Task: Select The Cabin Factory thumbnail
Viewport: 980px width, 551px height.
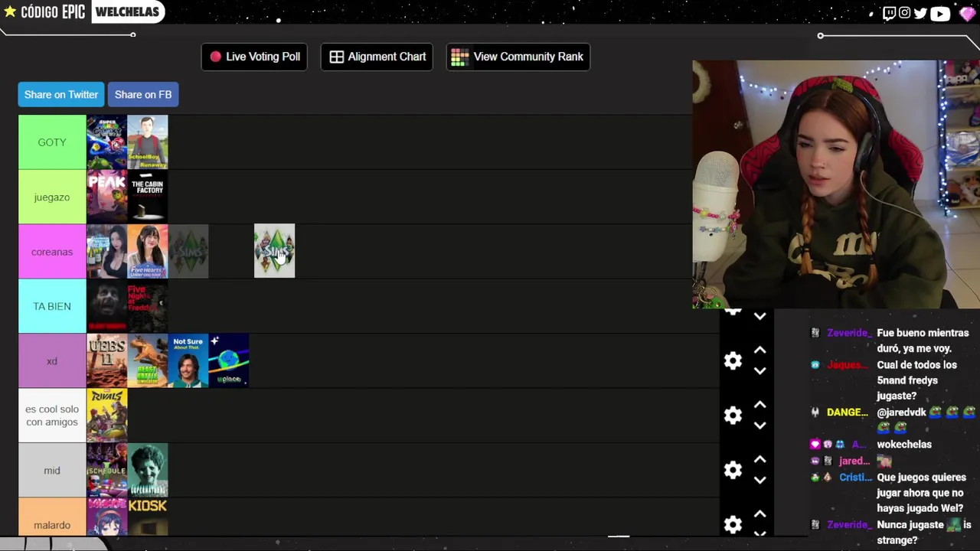Action: pos(148,197)
